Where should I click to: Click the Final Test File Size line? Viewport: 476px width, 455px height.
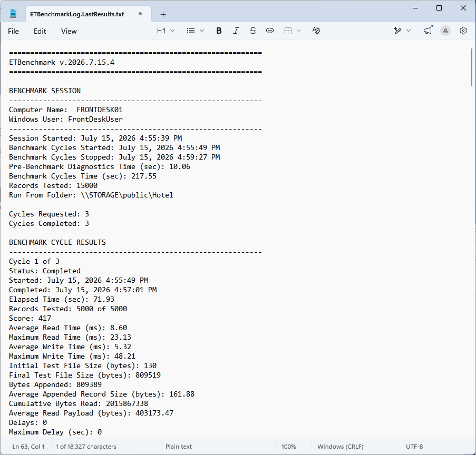click(x=85, y=375)
